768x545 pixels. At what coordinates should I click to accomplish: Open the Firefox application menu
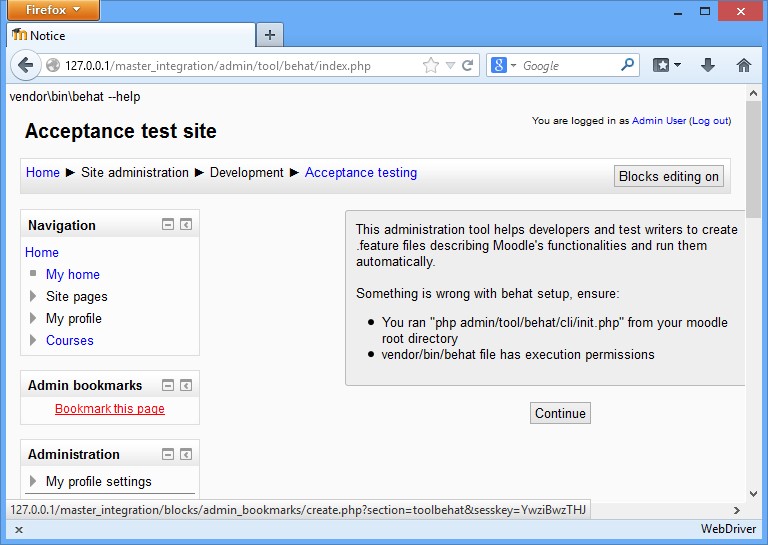pos(53,10)
